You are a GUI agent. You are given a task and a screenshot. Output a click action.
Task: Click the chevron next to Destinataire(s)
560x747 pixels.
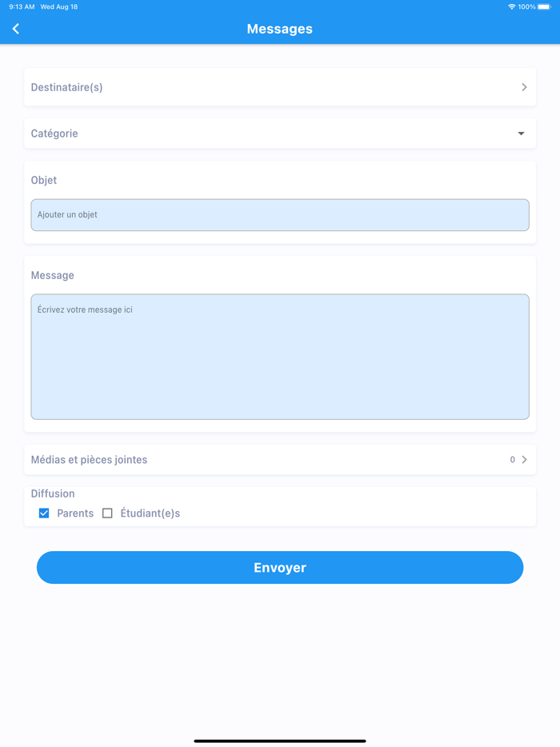(x=524, y=87)
